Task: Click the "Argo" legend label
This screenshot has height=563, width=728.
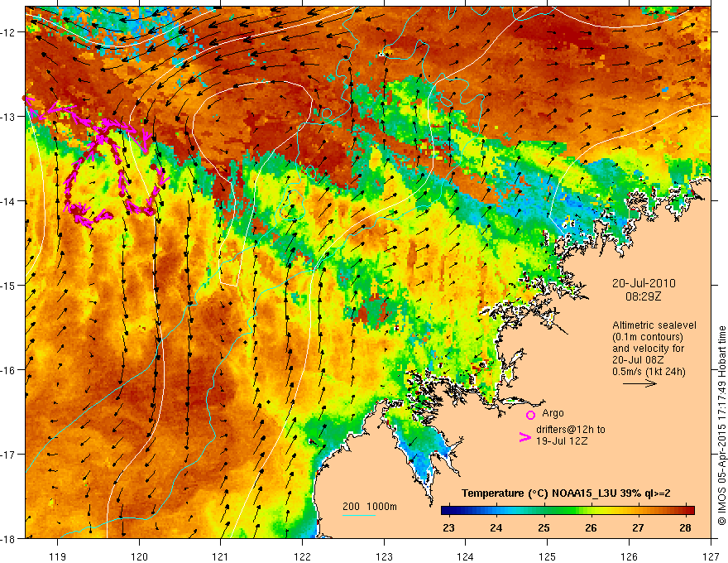Action: click(x=553, y=413)
